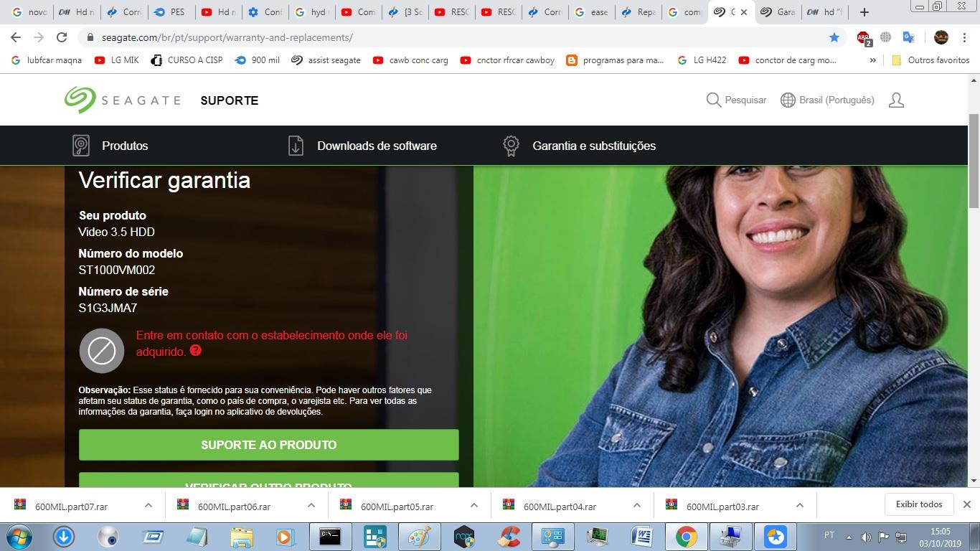Open the Paint taskbar icon
This screenshot has width=980, height=551.
(x=418, y=536)
